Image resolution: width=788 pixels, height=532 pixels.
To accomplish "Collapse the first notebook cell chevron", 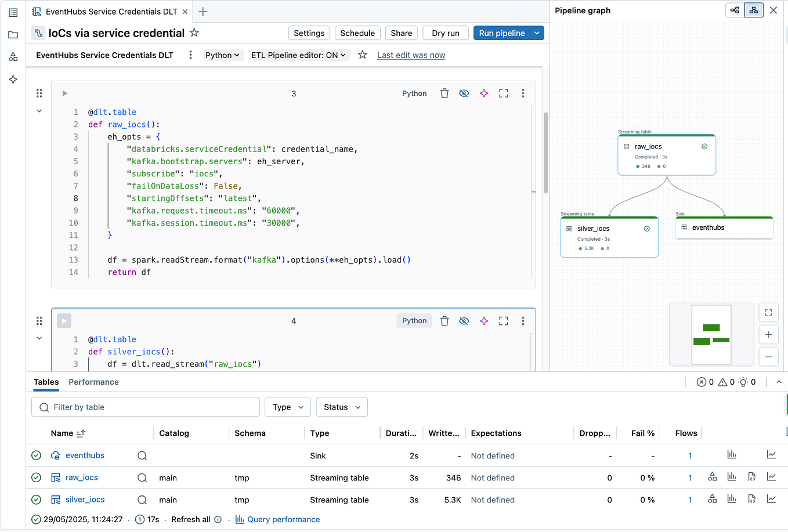I will [39, 111].
